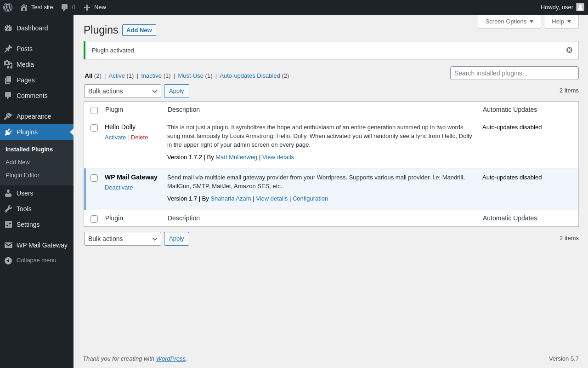Viewport: 588px width, 368px height.
Task: Click the Tools wrench icon
Action: 8,209
